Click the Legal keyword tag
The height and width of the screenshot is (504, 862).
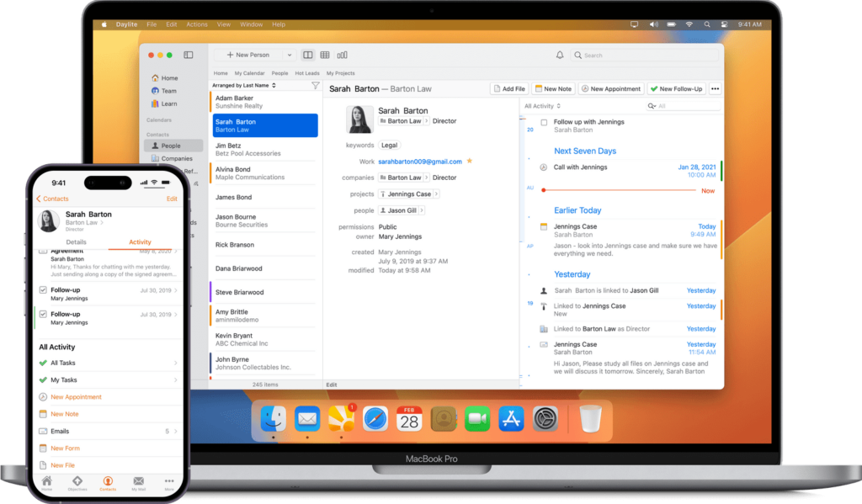(x=389, y=145)
